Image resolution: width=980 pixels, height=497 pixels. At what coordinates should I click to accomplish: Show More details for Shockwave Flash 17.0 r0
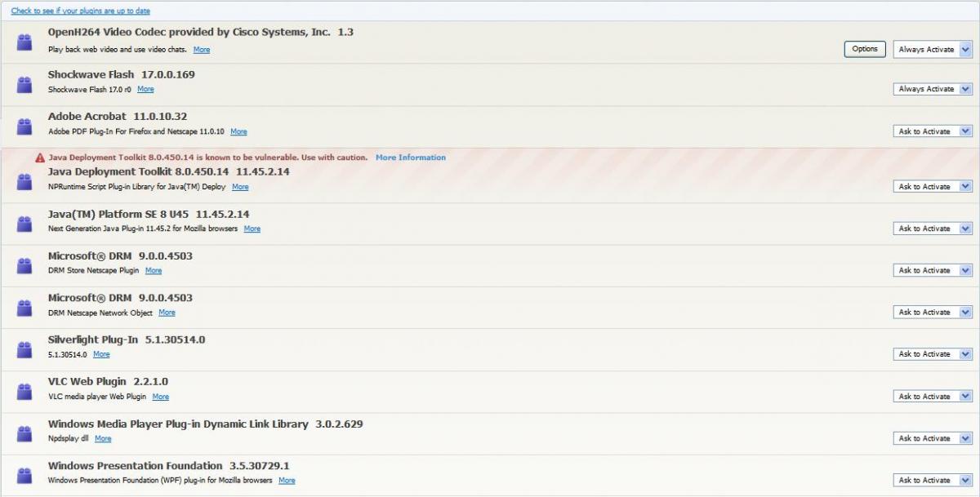(145, 89)
